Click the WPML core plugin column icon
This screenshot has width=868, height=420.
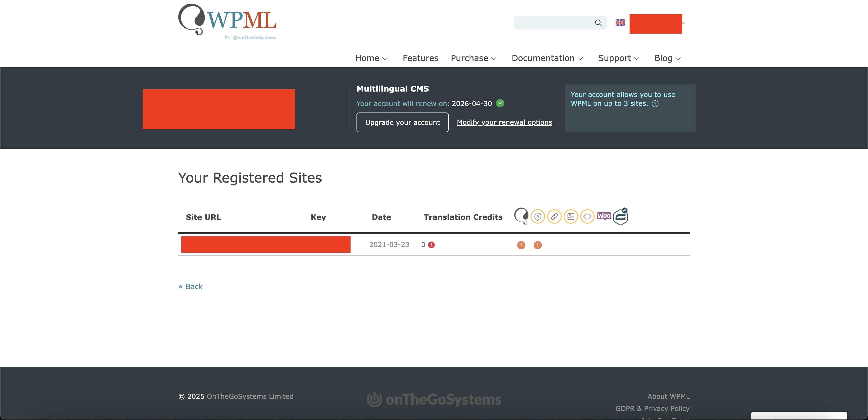(x=521, y=216)
